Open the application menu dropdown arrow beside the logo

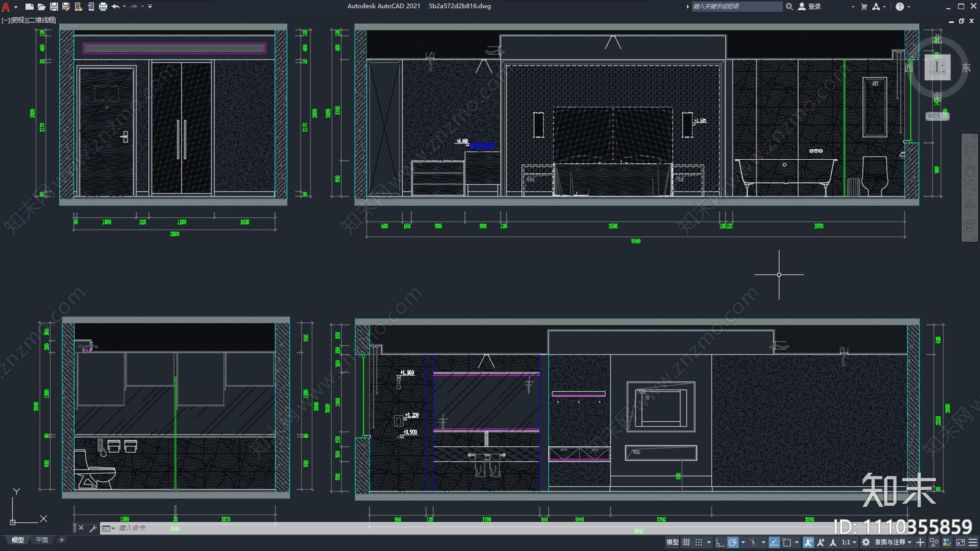tap(15, 7)
